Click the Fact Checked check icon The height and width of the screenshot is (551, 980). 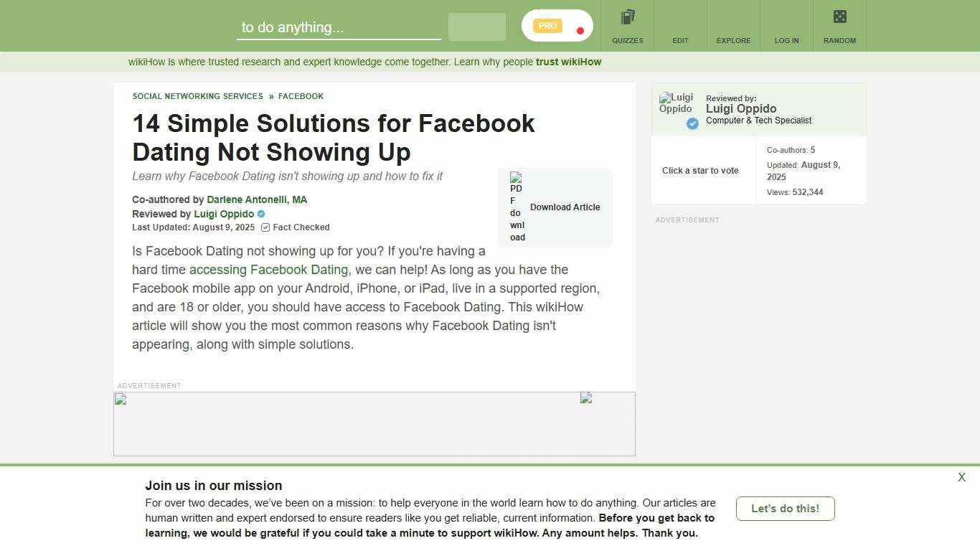click(265, 227)
